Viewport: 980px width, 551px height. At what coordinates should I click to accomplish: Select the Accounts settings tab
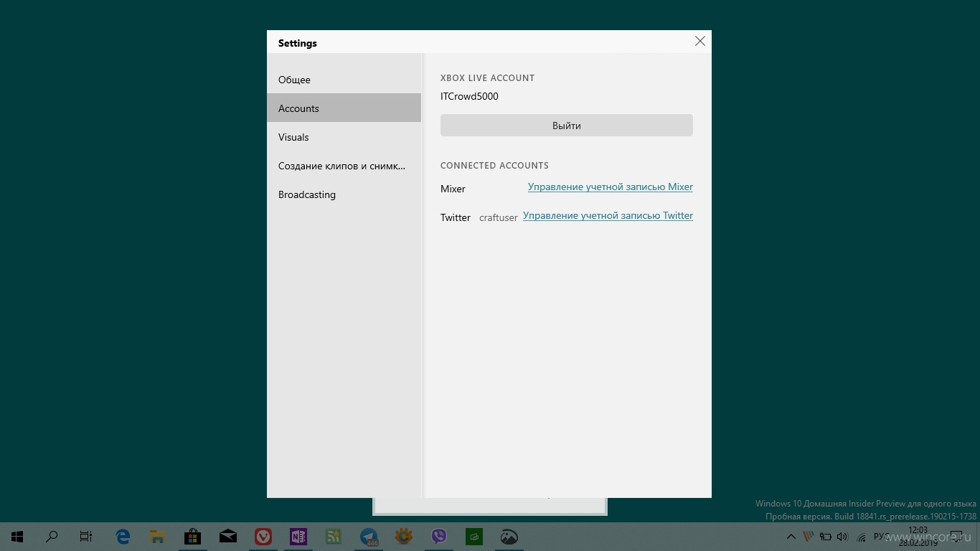coord(344,108)
